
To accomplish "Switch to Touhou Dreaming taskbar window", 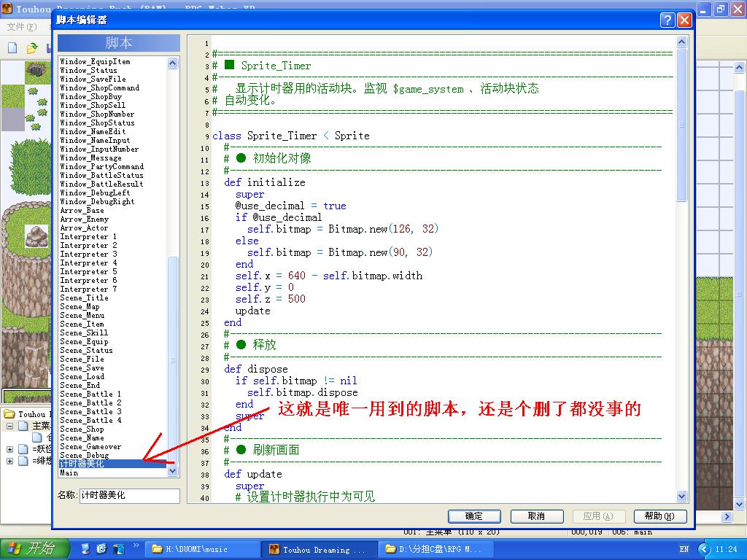I will click(x=318, y=550).
